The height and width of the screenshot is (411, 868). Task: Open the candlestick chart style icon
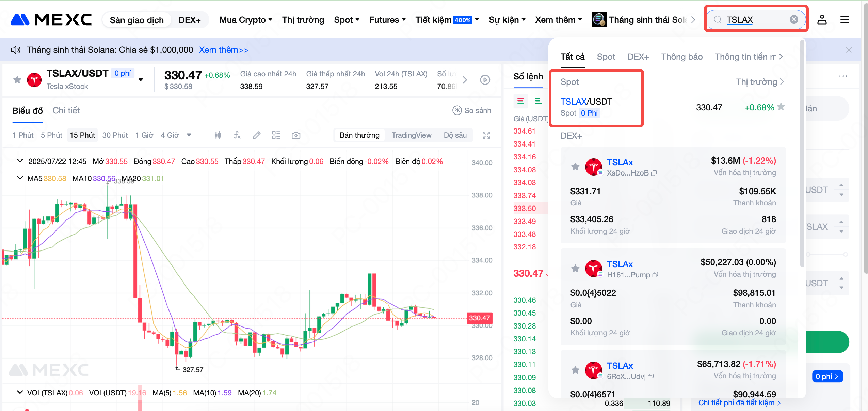(x=218, y=135)
